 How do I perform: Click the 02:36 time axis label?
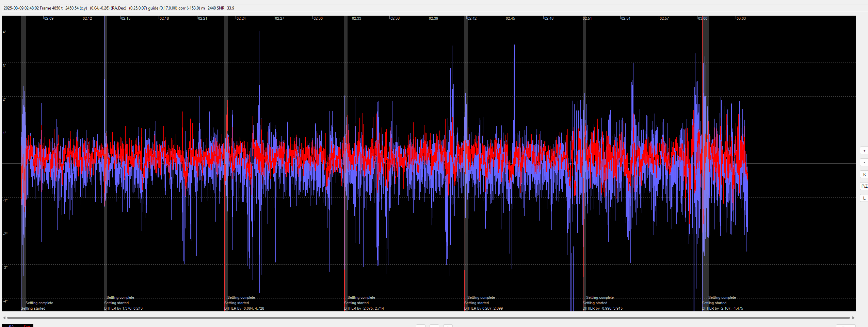tap(395, 18)
